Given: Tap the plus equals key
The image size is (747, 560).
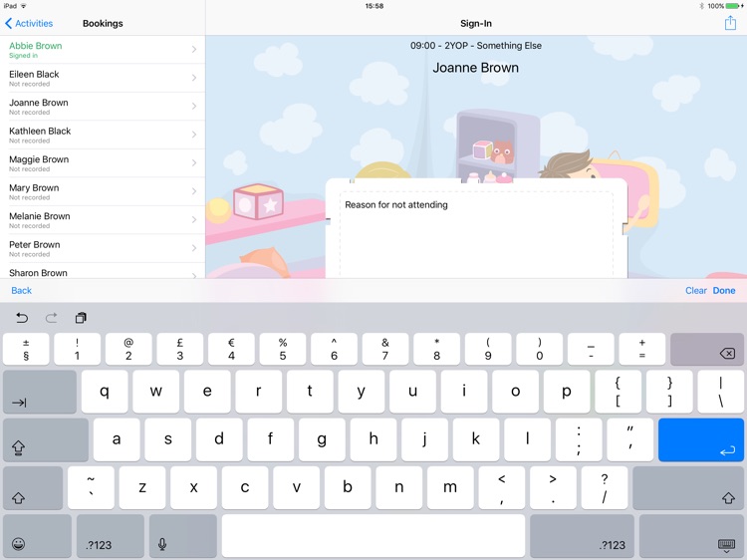Looking at the screenshot, I should tap(642, 350).
